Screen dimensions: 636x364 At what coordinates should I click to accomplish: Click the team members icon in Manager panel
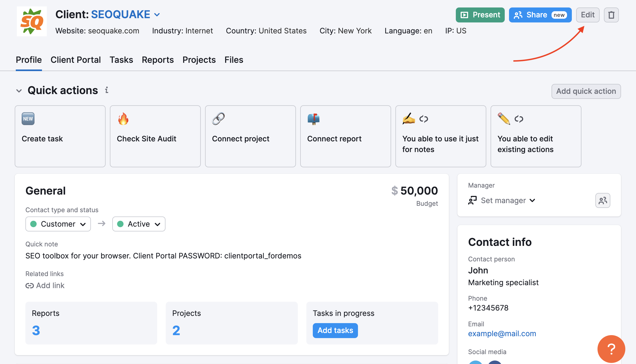(x=603, y=200)
